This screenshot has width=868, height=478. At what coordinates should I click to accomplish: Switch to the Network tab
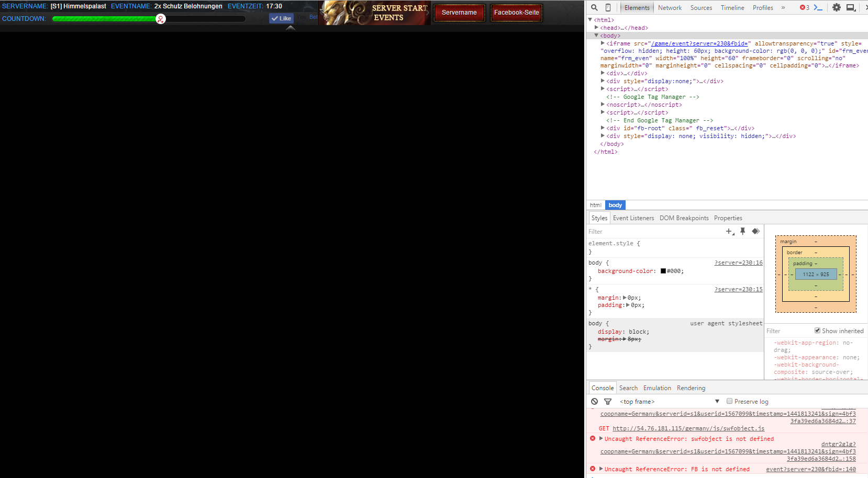(670, 8)
